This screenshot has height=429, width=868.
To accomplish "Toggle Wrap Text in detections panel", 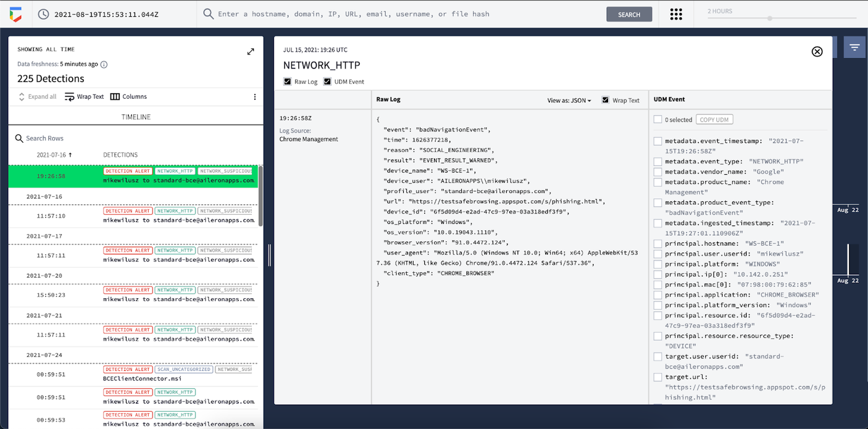I will 84,96.
